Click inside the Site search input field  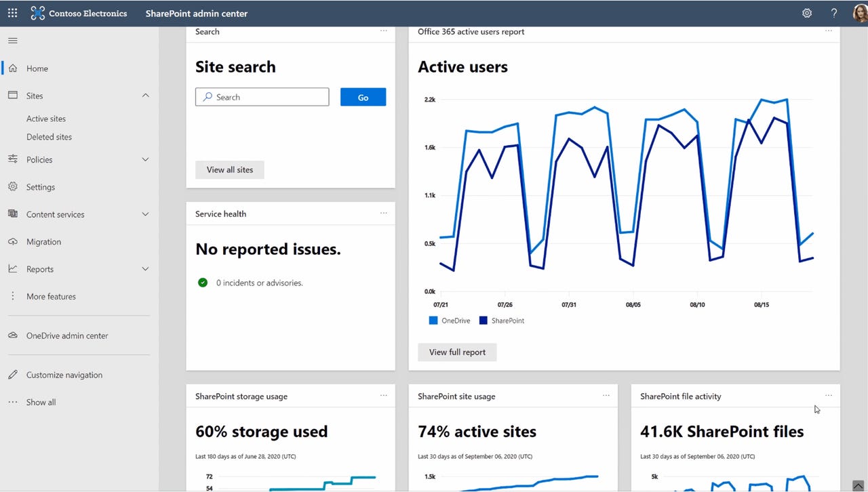(262, 97)
